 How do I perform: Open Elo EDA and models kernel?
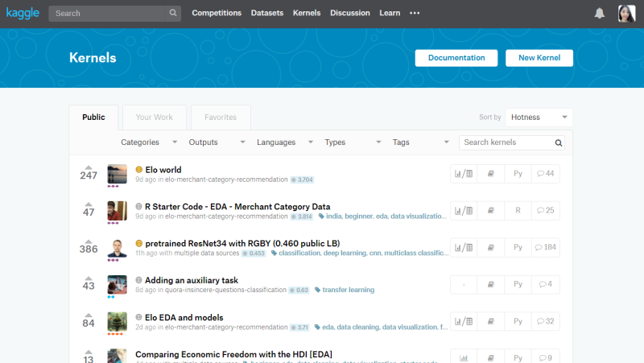tap(184, 317)
